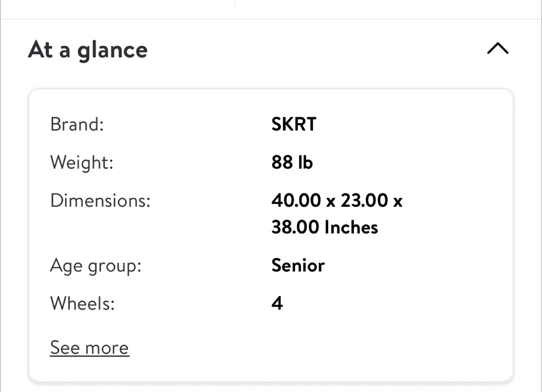Click the number 23.00 in dimensions
This screenshot has width=542, height=392.
(364, 200)
